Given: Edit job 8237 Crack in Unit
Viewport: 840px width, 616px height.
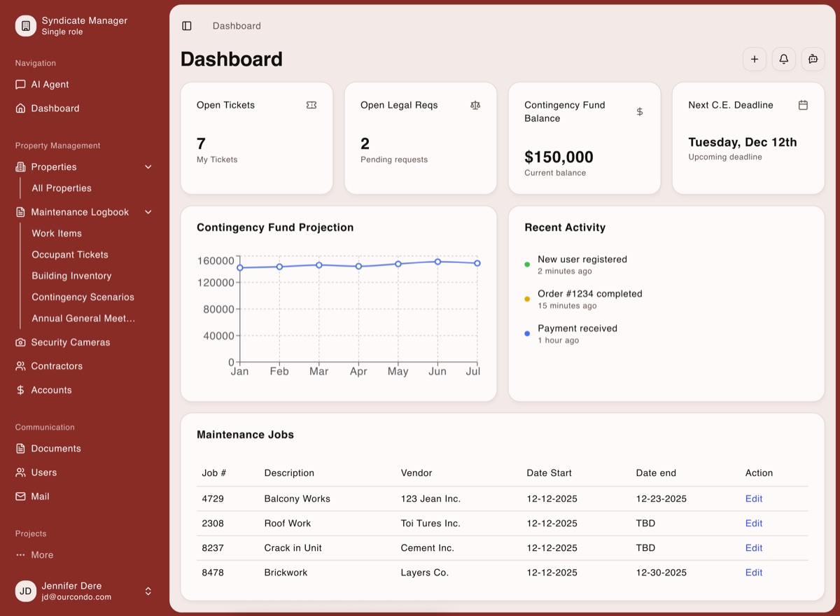Looking at the screenshot, I should click(x=754, y=548).
